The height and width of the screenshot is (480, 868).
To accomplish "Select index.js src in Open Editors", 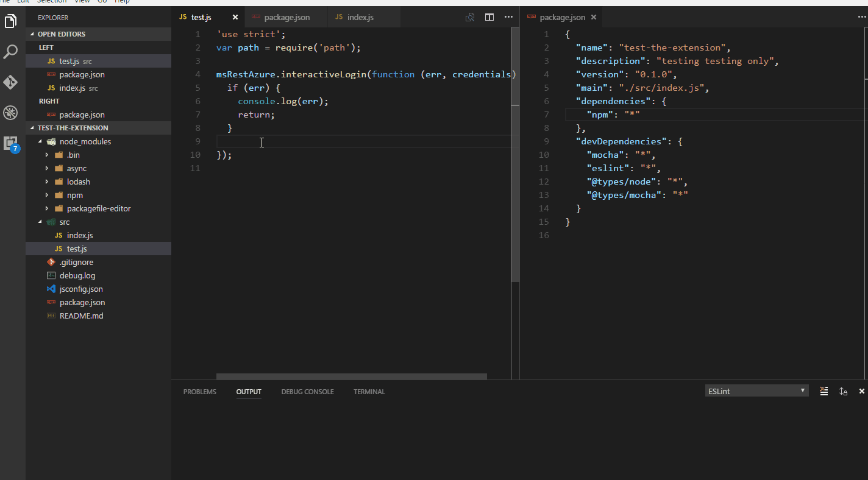I will click(98, 88).
